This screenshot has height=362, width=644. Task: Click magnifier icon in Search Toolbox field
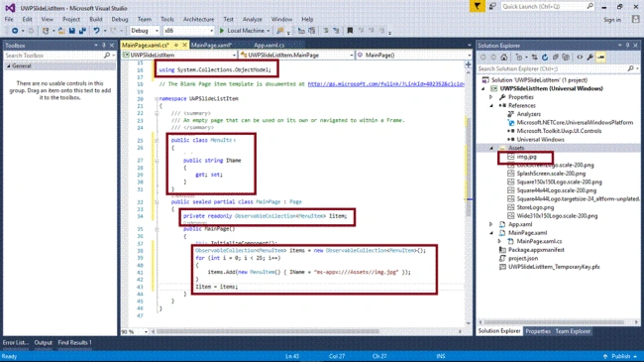107,56
